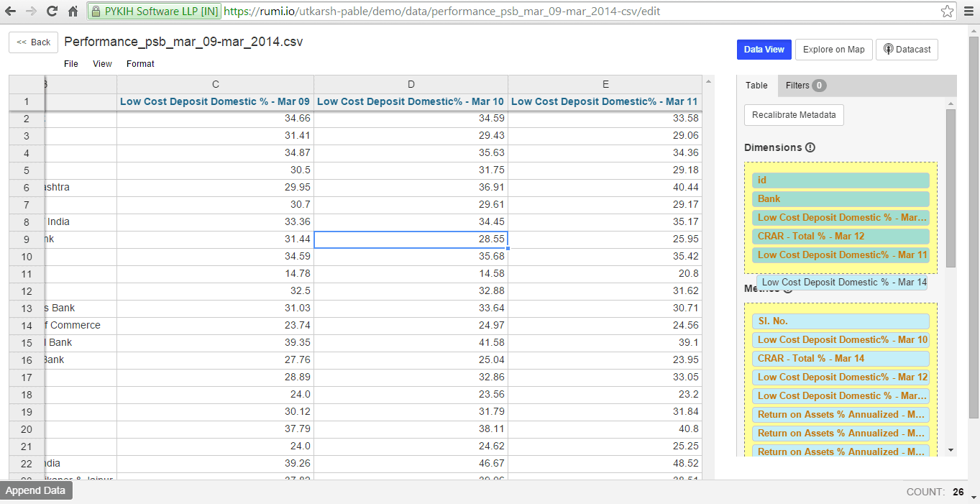The image size is (980, 504).
Task: Click cell with value 46.67
Action: 411,464
